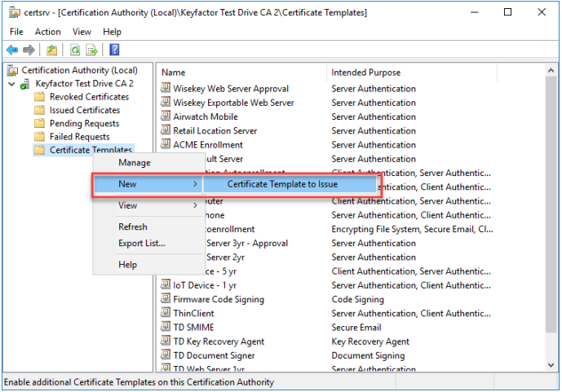
Task: Collapse the Keyfactor Test Drive CA 2 node
Action: click(x=12, y=84)
